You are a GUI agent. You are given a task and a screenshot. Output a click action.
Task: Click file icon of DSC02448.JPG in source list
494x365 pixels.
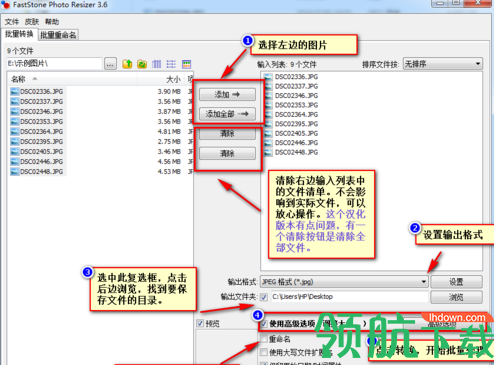click(x=15, y=171)
